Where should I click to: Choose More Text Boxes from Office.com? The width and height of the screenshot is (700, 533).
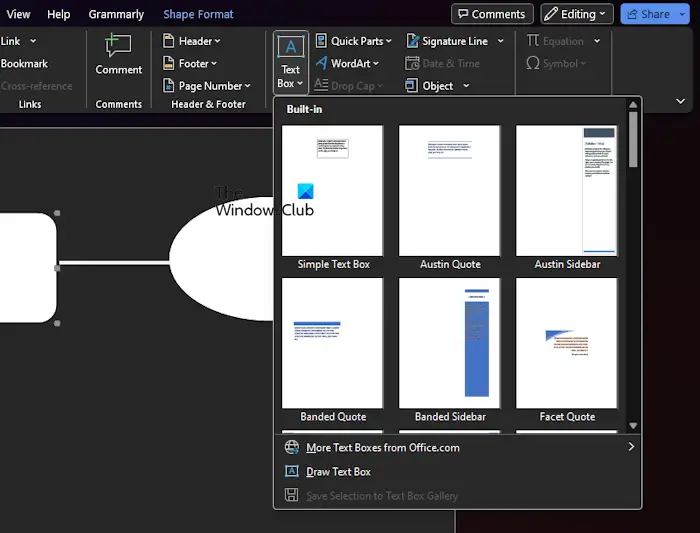[x=458, y=447]
